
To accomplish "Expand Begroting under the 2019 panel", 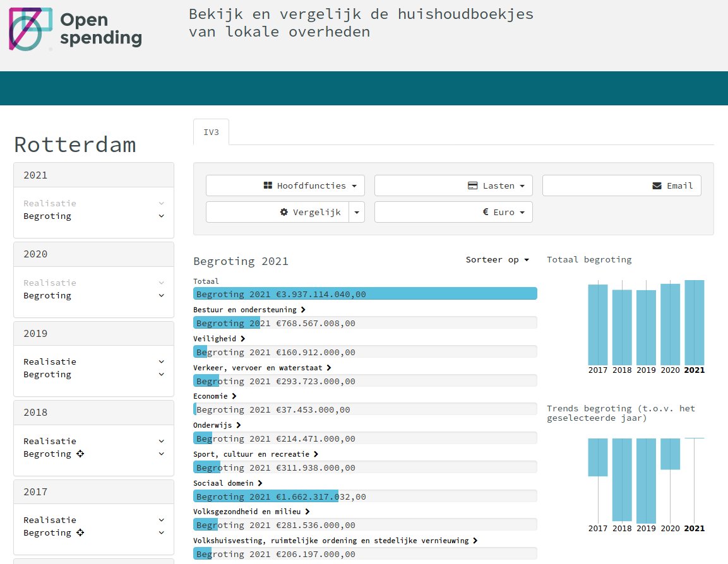I will [93, 375].
